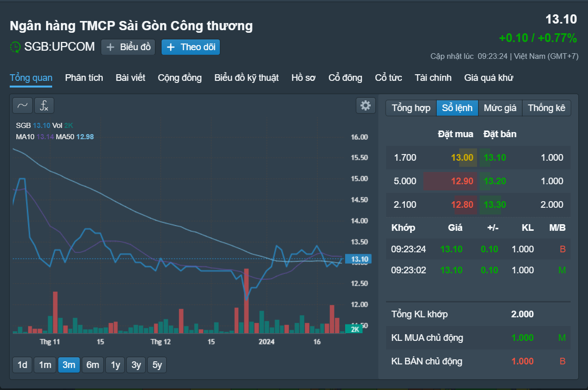Viewport: 588px width, 390px height.
Task: Click the bid volume 1.700
Action: [x=405, y=158]
